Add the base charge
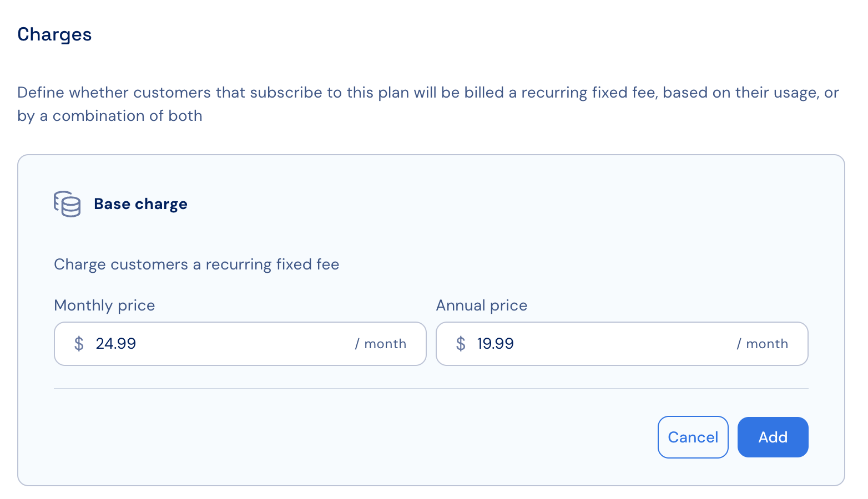The height and width of the screenshot is (499, 868). tap(773, 437)
